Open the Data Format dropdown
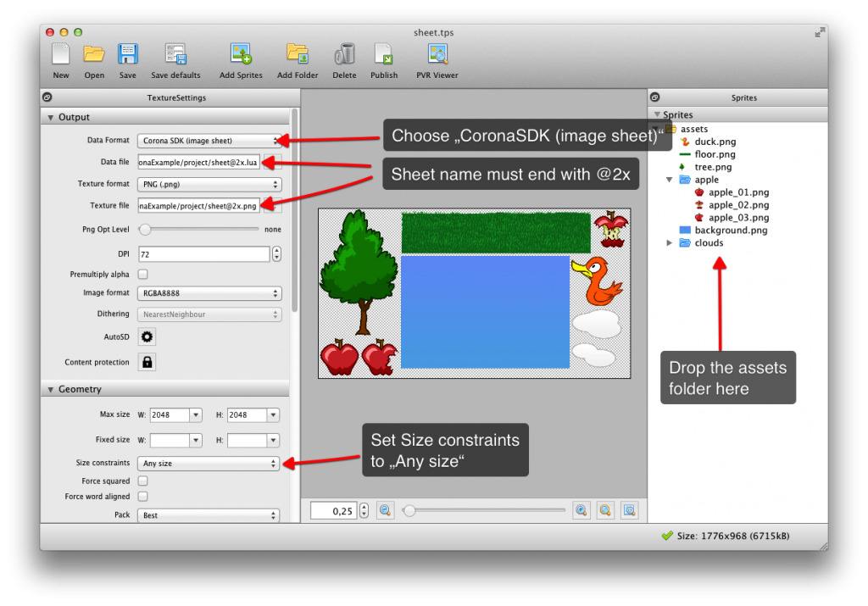Screen dimensions: 868x606 coord(209,141)
